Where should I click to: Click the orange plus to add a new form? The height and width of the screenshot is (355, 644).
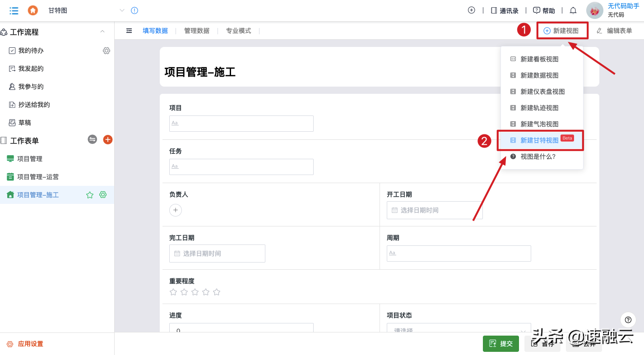pyautogui.click(x=107, y=139)
